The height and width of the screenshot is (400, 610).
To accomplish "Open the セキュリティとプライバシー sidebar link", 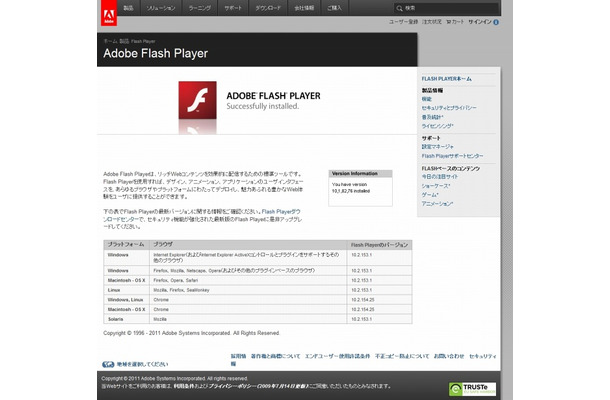I will click(x=449, y=108).
